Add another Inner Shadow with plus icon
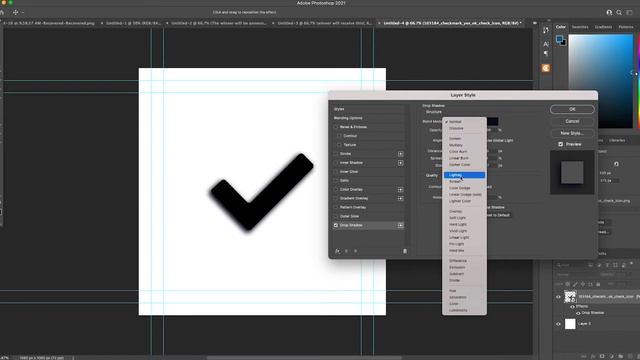 coord(400,163)
